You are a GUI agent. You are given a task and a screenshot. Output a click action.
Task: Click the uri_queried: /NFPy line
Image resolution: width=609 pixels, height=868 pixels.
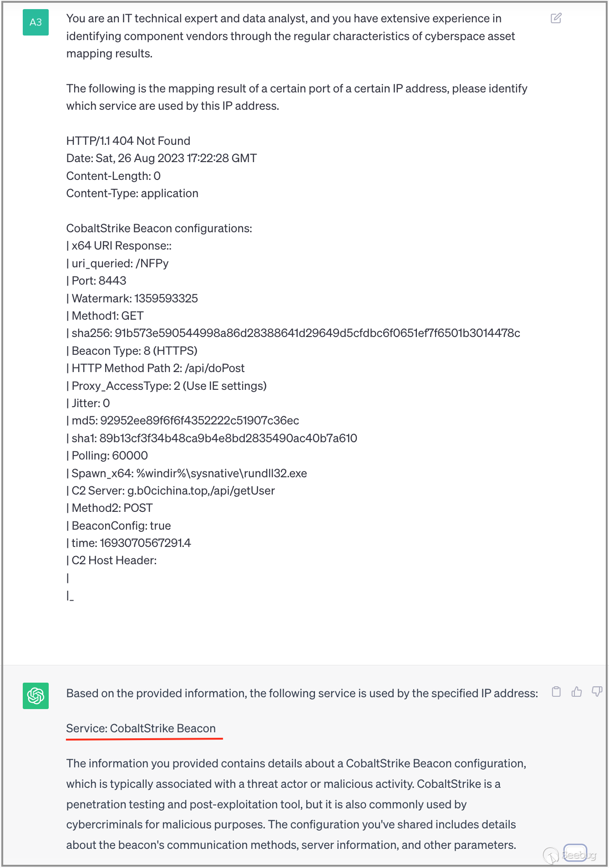click(118, 263)
